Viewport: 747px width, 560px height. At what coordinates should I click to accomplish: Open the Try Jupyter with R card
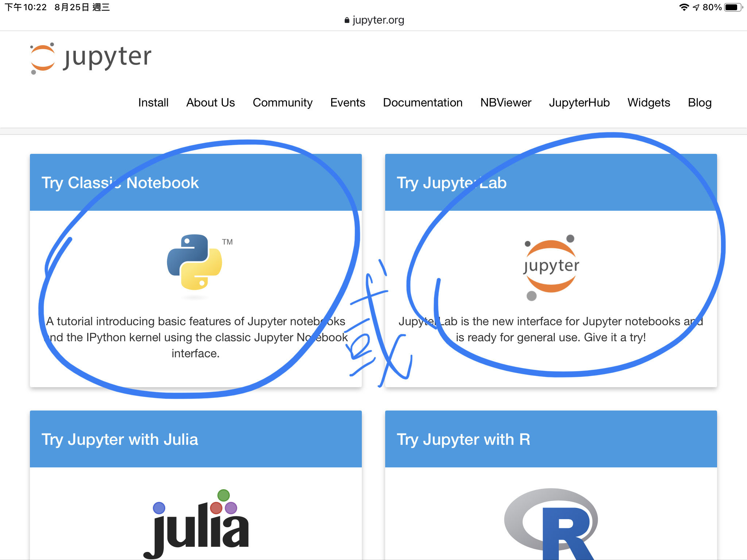[x=463, y=439]
